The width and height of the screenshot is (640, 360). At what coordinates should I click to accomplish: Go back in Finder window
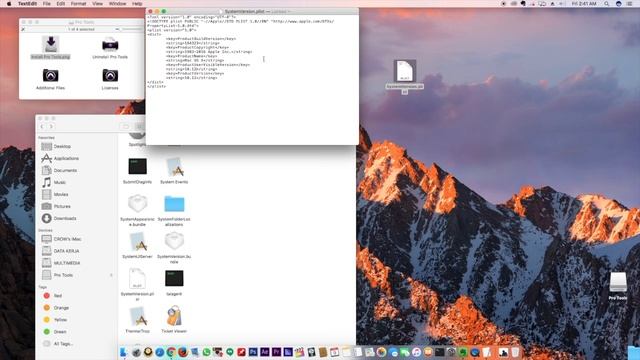(x=42, y=127)
